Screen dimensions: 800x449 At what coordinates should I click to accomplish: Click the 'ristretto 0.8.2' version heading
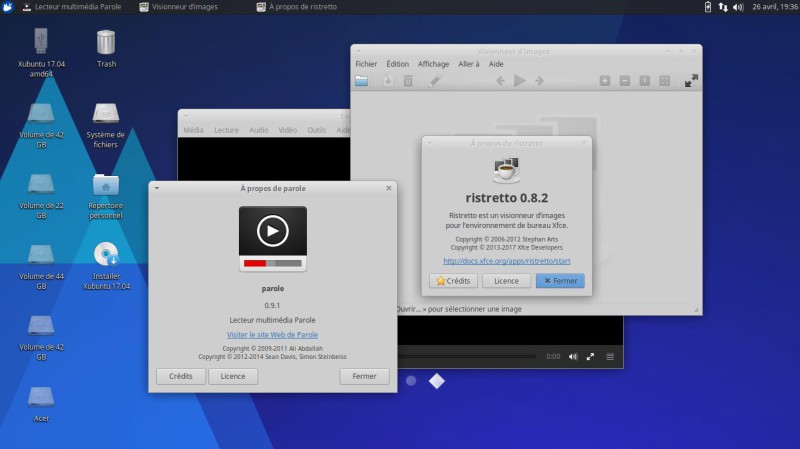(507, 197)
